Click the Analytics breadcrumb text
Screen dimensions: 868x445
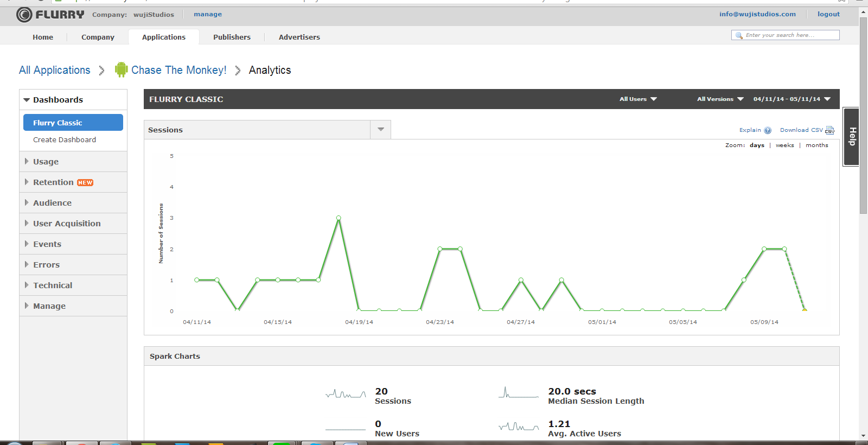click(270, 70)
